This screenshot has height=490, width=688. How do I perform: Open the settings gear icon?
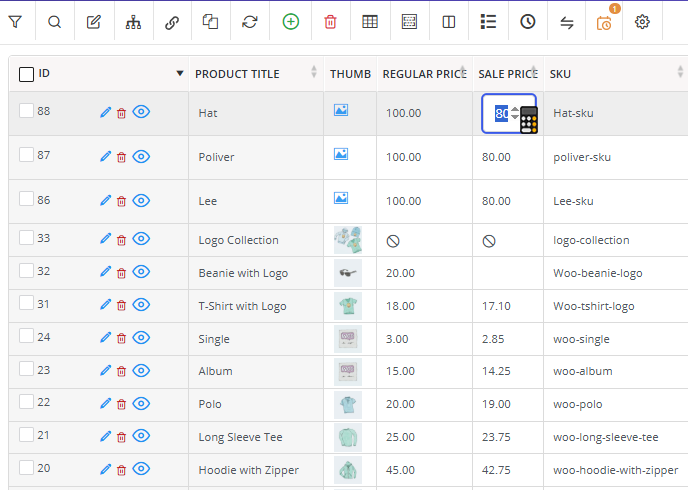point(642,21)
